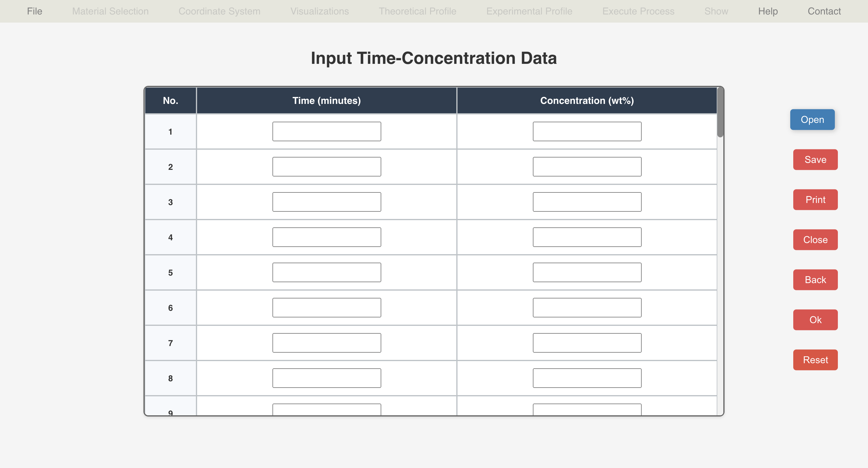The image size is (868, 468).
Task: Click the Print button
Action: (x=815, y=200)
